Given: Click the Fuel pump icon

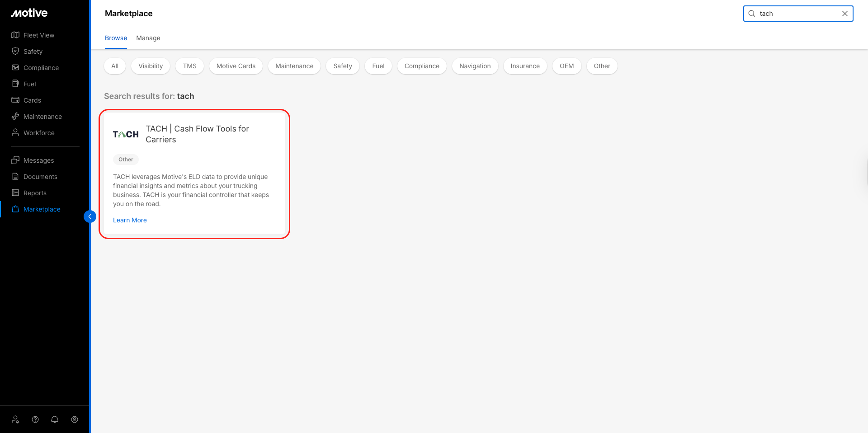Looking at the screenshot, I should pos(15,84).
